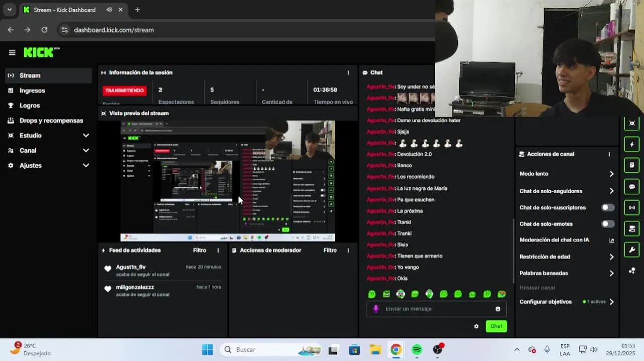The height and width of the screenshot is (361, 644).
Task: Open the lightning bolt widget in right sidebar
Action: [x=632, y=144]
